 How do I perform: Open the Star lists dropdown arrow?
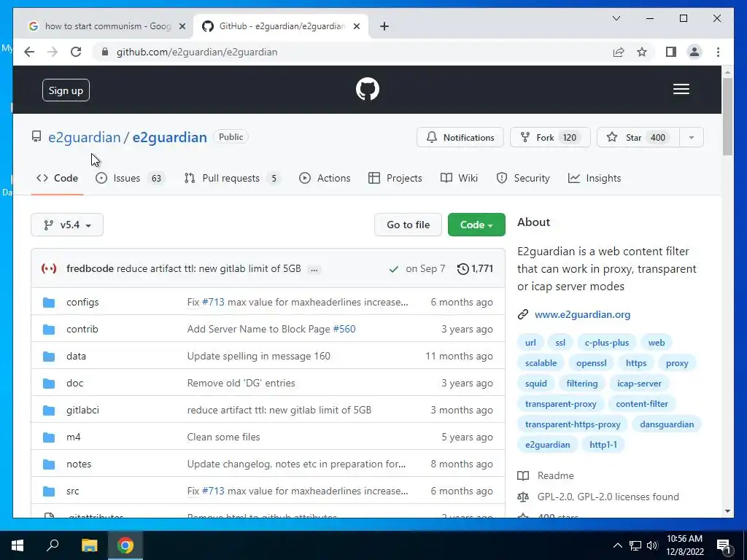tap(692, 138)
